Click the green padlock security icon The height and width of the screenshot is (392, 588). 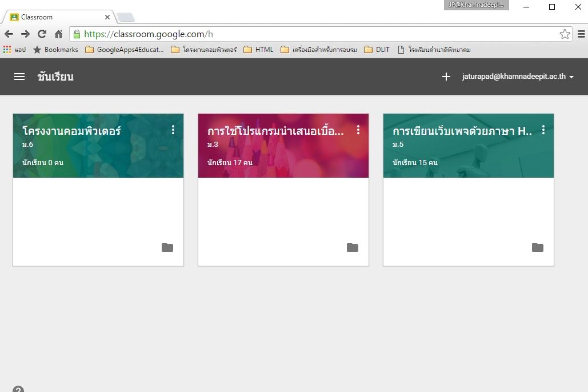point(77,34)
